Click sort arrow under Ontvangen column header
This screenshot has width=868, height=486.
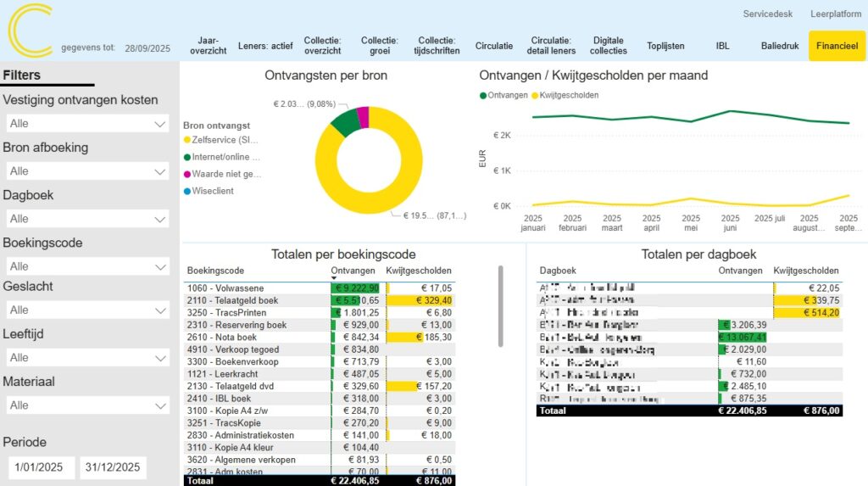point(334,279)
